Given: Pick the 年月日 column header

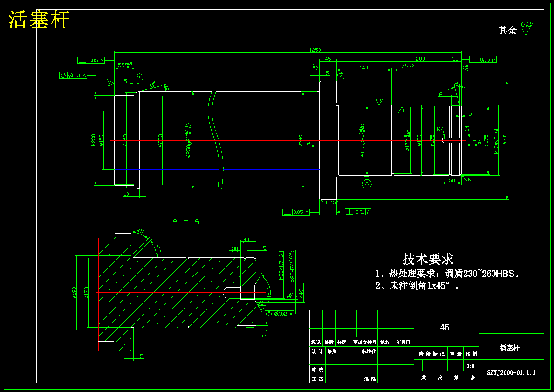Looking at the screenshot, I should (x=403, y=342).
